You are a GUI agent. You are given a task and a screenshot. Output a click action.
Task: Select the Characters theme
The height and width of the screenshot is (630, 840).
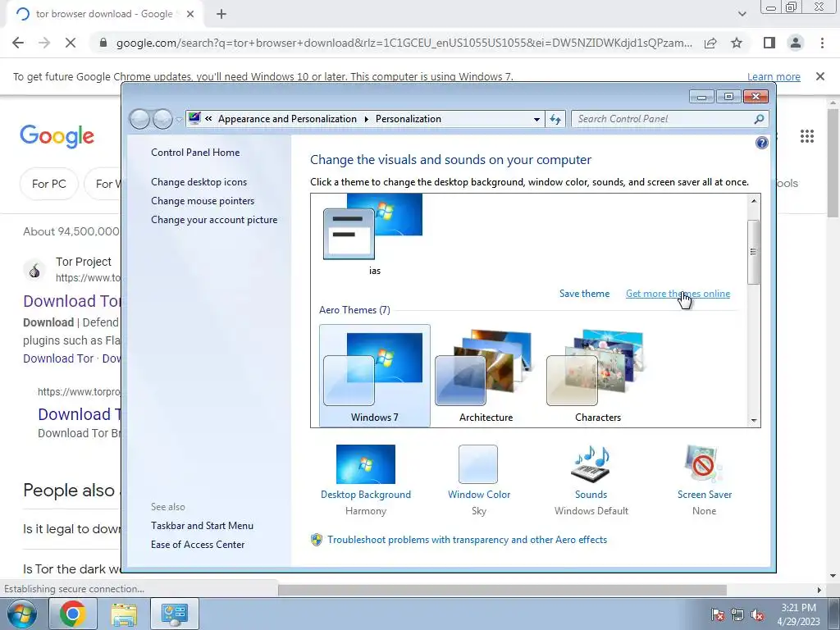tap(598, 375)
